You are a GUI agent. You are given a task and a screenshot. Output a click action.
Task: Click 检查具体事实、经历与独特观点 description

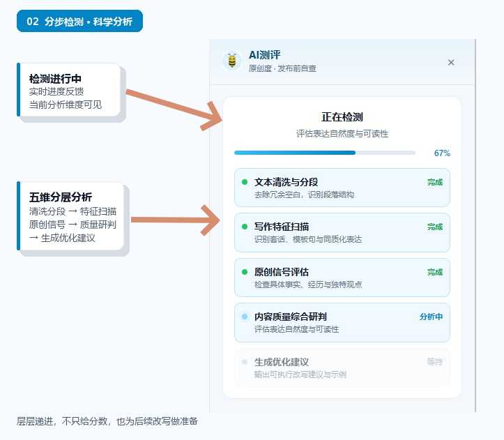click(x=308, y=285)
